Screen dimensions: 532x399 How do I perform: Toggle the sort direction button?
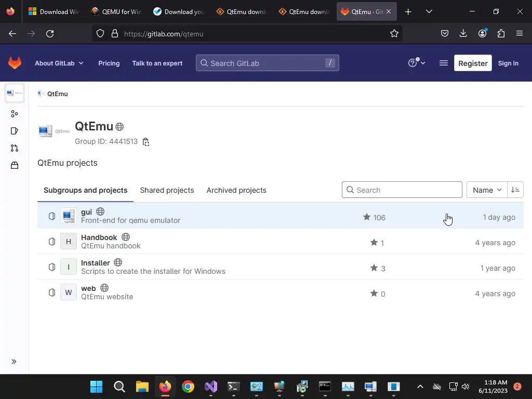[x=515, y=190]
